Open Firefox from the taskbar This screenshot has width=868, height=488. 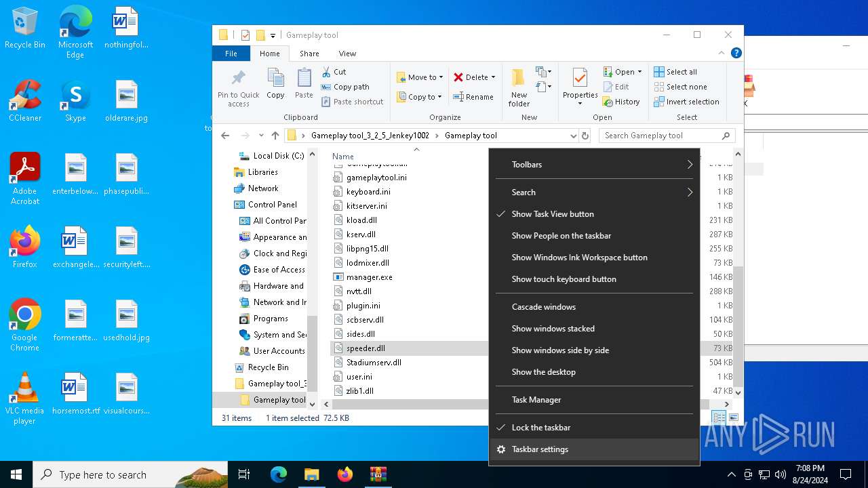pos(345,474)
